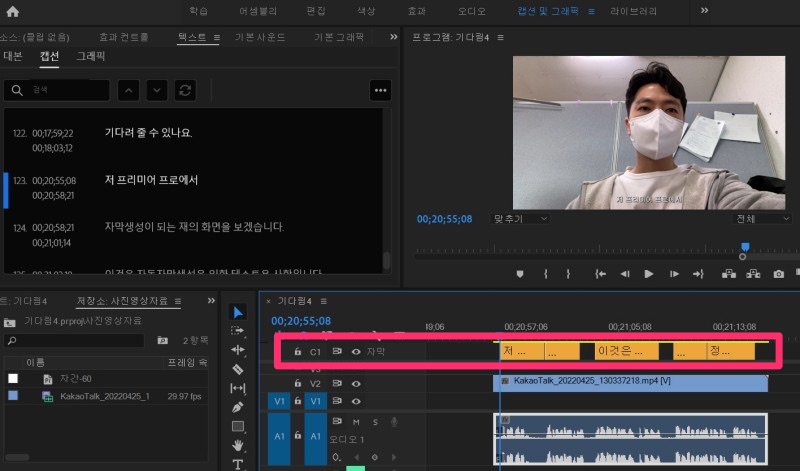This screenshot has width=800, height=471.
Task: Select the Pen tool
Action: click(238, 407)
